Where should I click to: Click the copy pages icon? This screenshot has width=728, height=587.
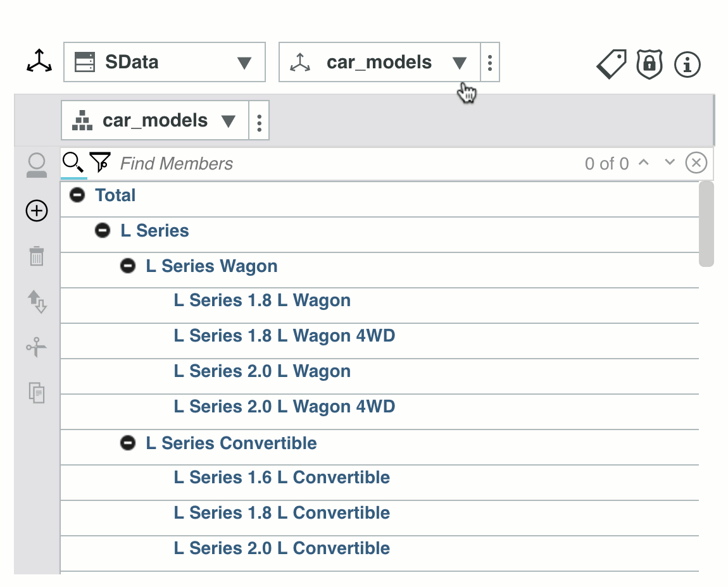click(37, 393)
